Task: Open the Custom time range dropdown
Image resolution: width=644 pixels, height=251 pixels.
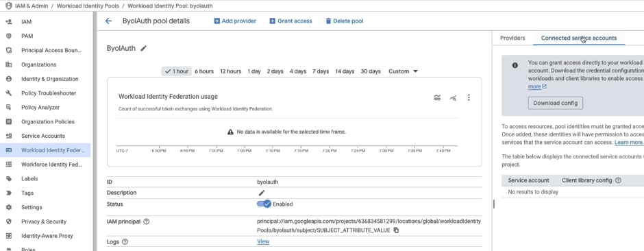Action: (x=403, y=71)
